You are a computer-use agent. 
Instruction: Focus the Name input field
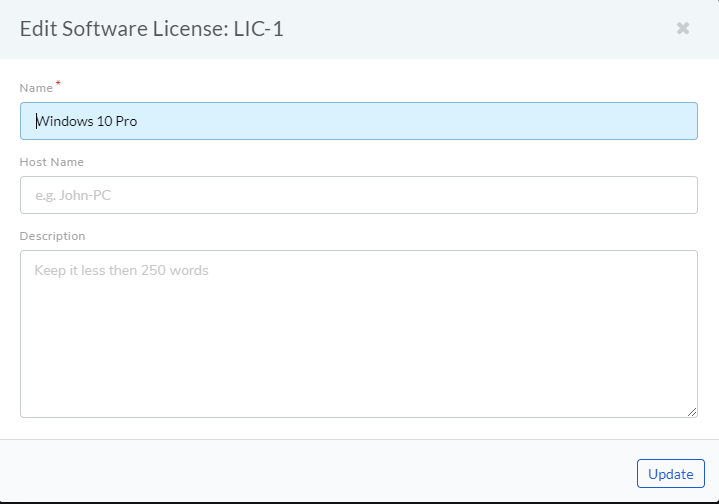[359, 121]
